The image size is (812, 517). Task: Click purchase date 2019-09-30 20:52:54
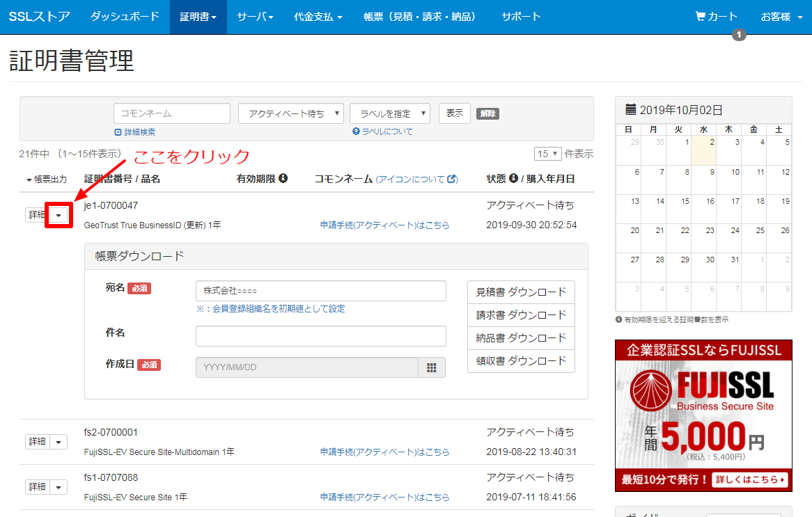pos(531,225)
